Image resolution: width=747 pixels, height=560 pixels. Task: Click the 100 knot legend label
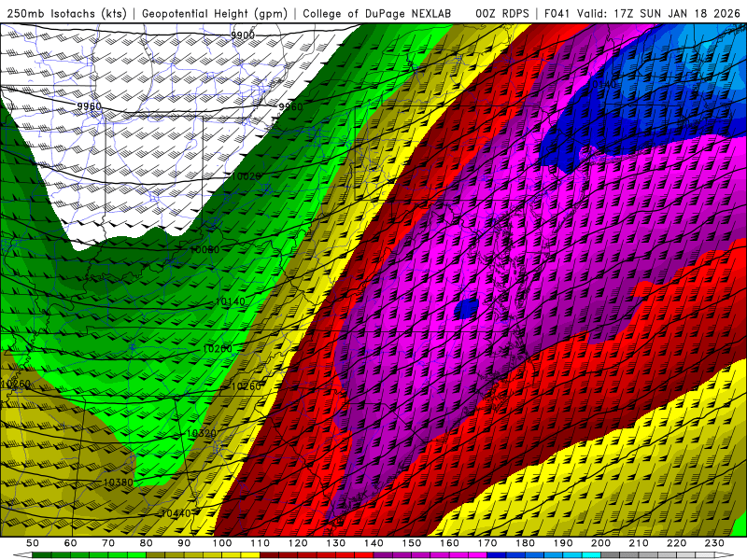point(222,543)
